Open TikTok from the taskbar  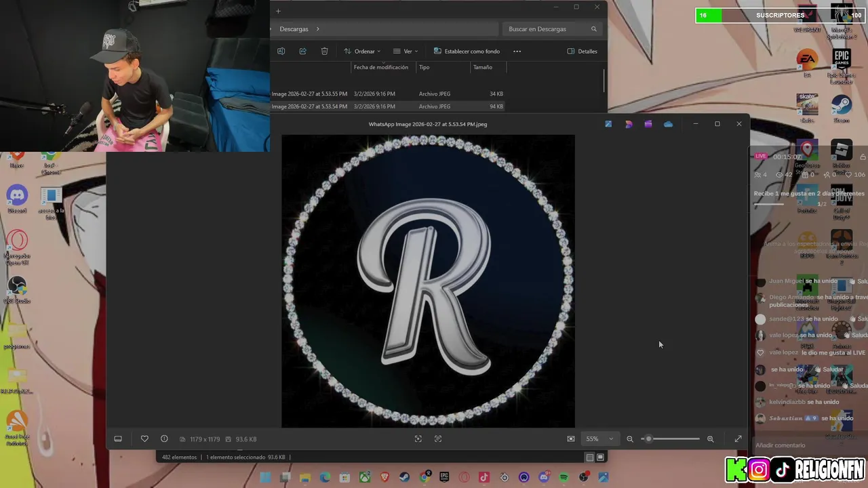pyautogui.click(x=484, y=478)
